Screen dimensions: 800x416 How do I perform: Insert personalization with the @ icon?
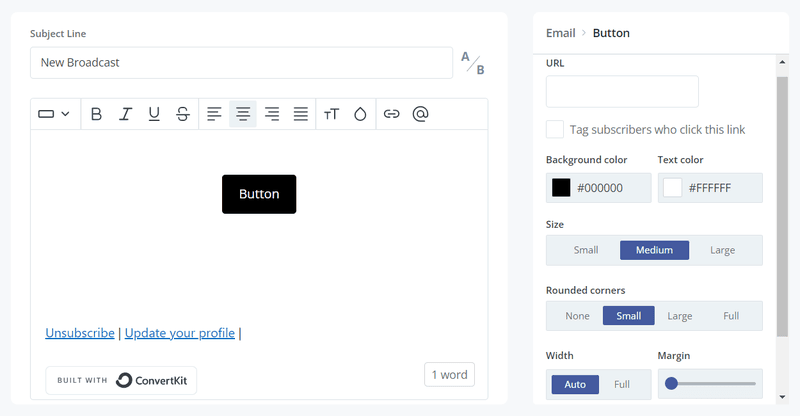pyautogui.click(x=421, y=114)
